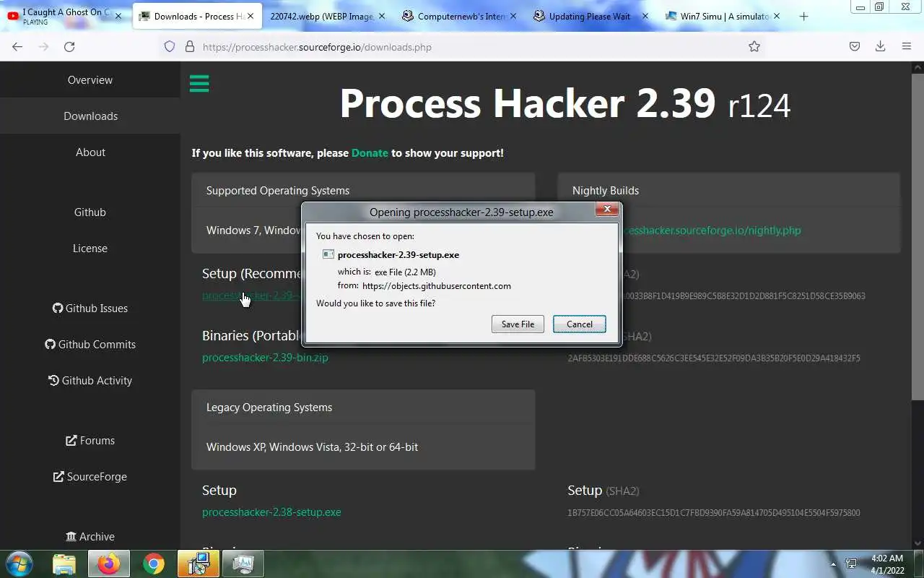Click the Binaries SHA2 hash text starting 2AF85303
The image size is (924, 578).
coord(714,358)
